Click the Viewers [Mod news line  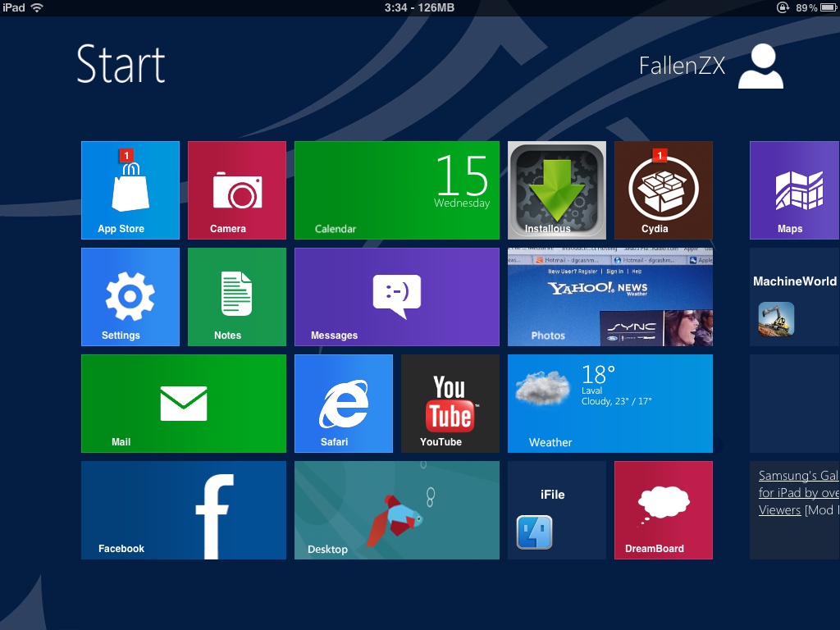[798, 510]
